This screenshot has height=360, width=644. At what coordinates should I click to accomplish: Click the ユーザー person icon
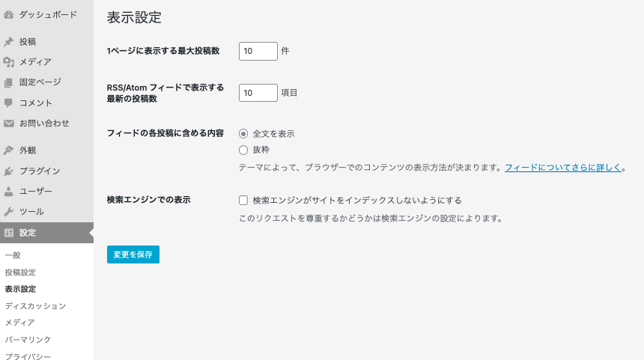[x=9, y=191]
